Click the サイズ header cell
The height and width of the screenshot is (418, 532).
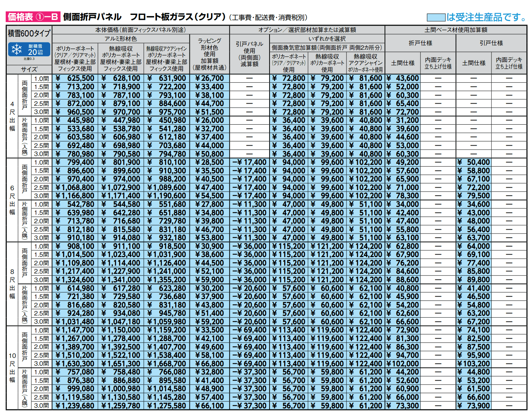(x=29, y=69)
